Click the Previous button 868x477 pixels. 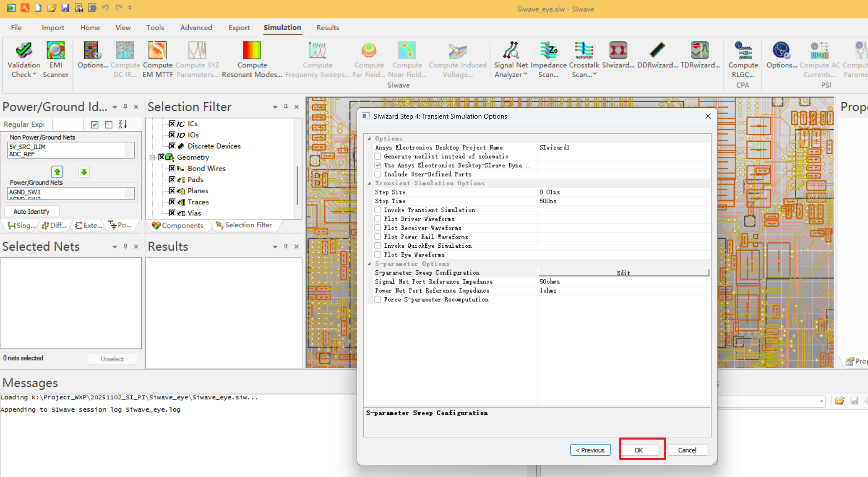(590, 450)
